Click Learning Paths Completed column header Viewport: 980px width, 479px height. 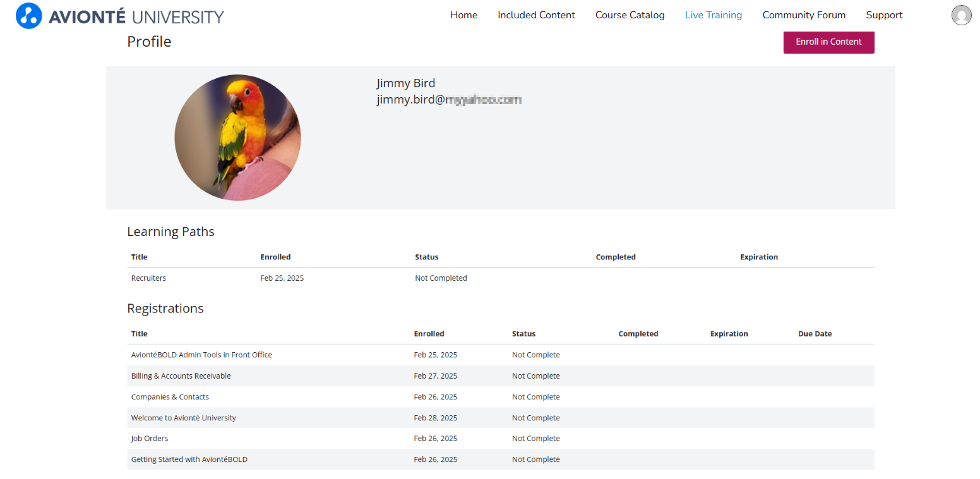click(x=616, y=257)
